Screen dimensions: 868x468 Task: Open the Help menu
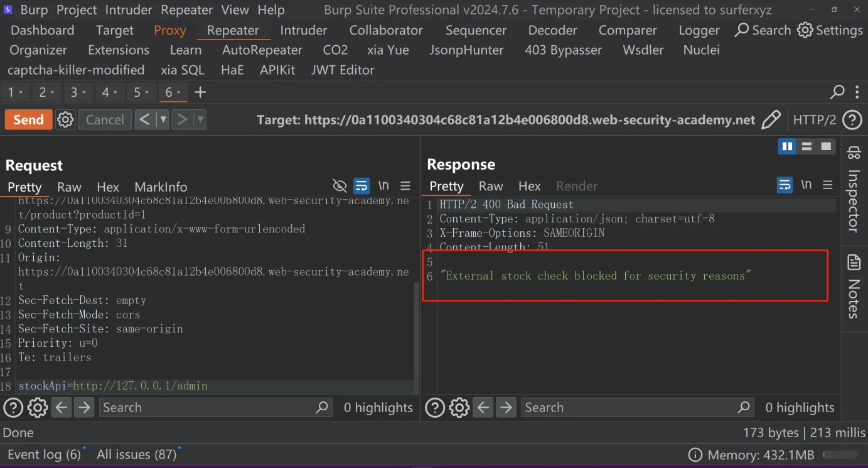click(x=271, y=10)
